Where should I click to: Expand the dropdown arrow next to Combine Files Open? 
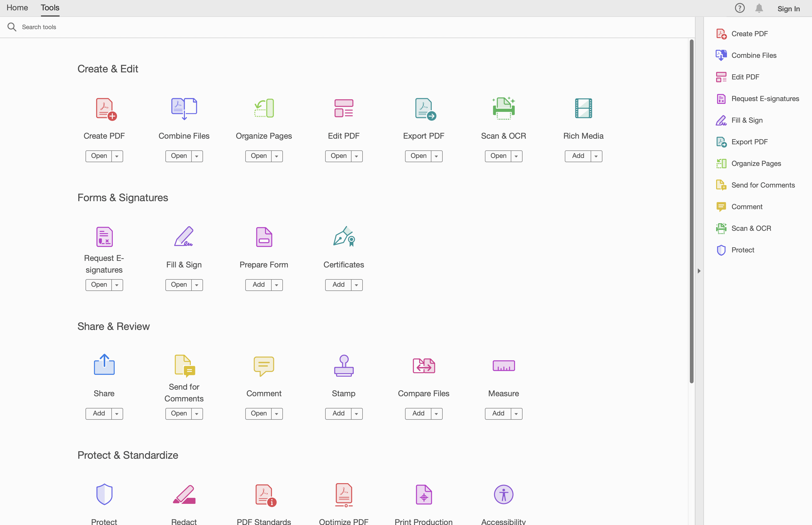tap(197, 156)
